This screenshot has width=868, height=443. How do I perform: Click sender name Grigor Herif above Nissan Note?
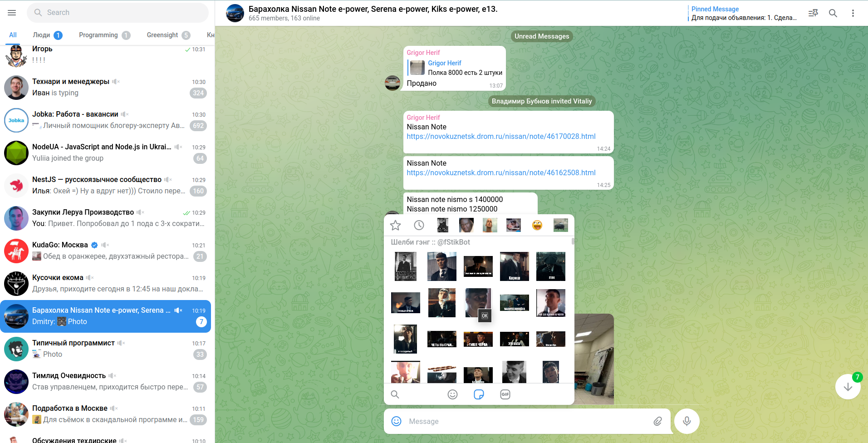(x=423, y=118)
